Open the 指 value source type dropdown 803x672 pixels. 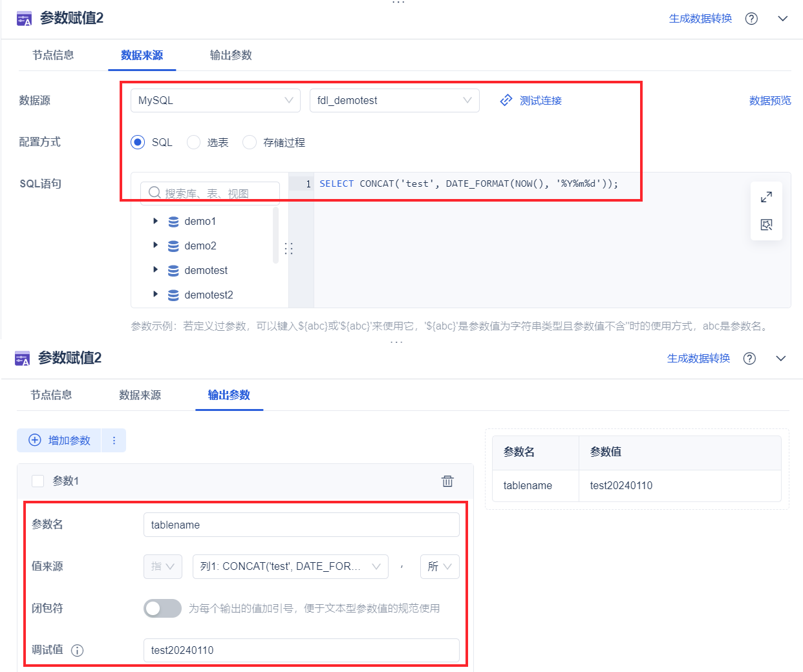click(x=163, y=566)
